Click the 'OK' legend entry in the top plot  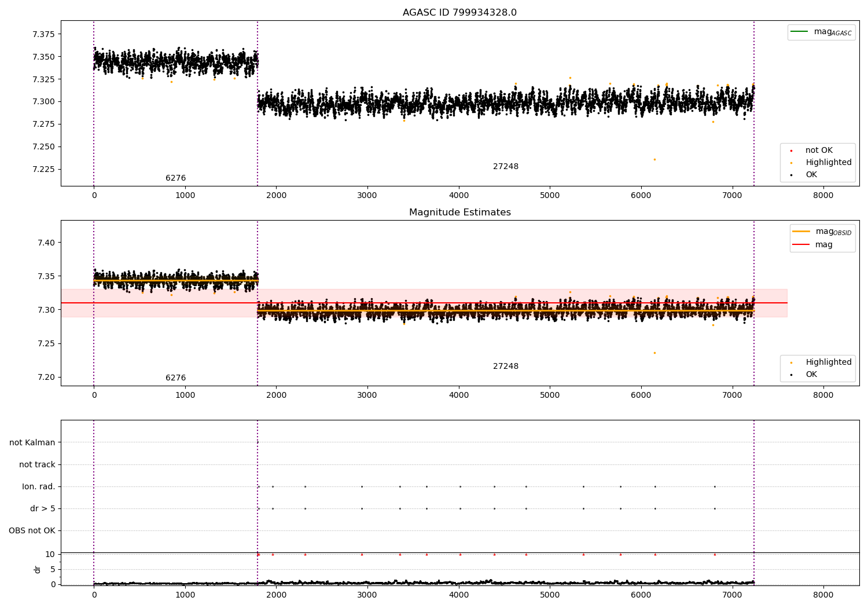point(804,175)
